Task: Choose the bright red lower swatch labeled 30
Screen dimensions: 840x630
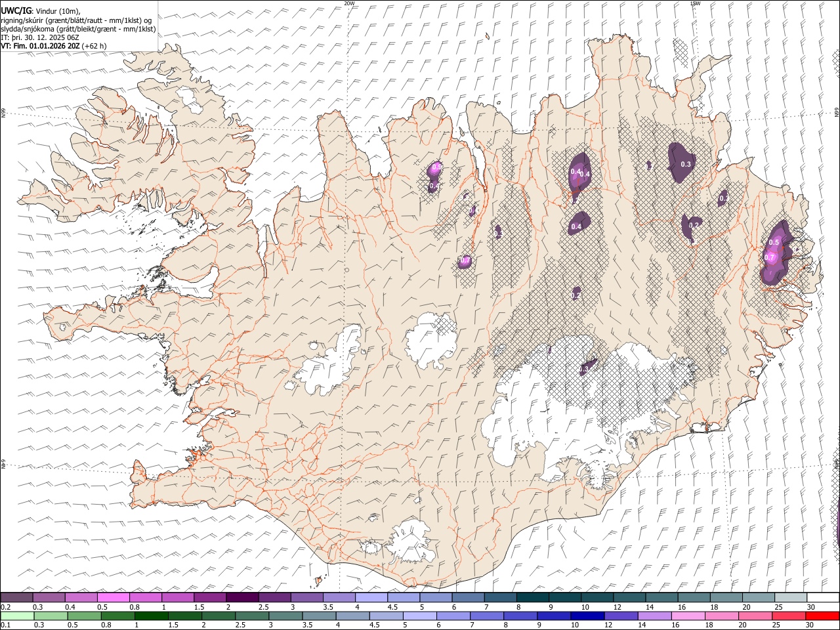Action: (x=823, y=616)
